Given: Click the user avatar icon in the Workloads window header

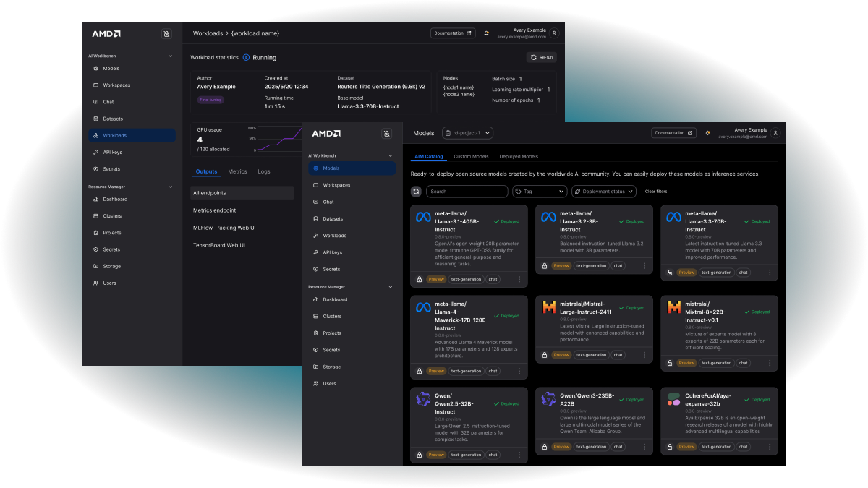Looking at the screenshot, I should [554, 33].
